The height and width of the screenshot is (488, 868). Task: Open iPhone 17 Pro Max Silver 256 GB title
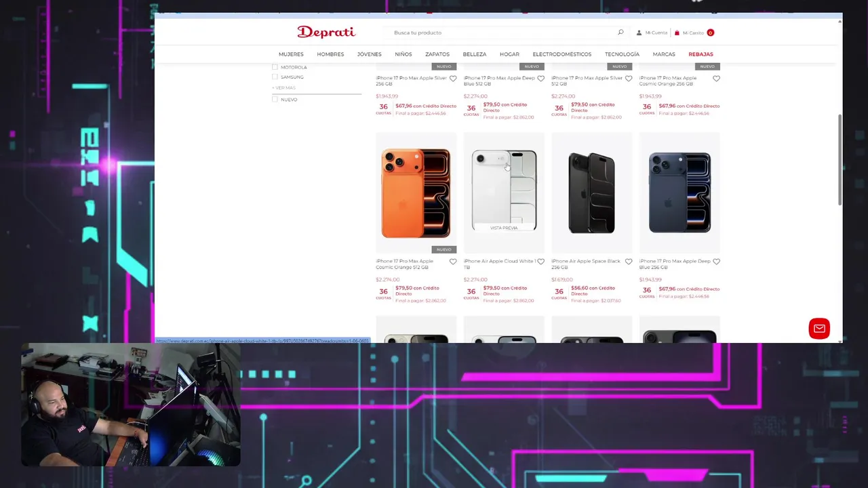point(411,81)
